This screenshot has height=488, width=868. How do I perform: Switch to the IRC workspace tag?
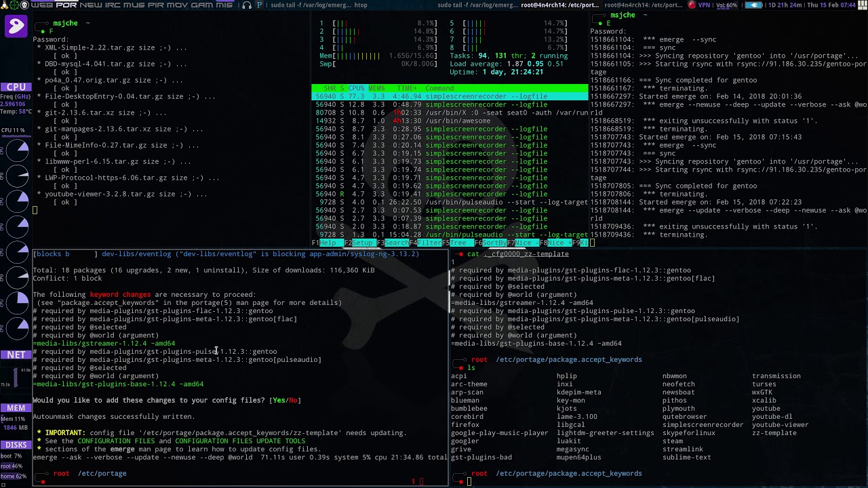tap(113, 5)
